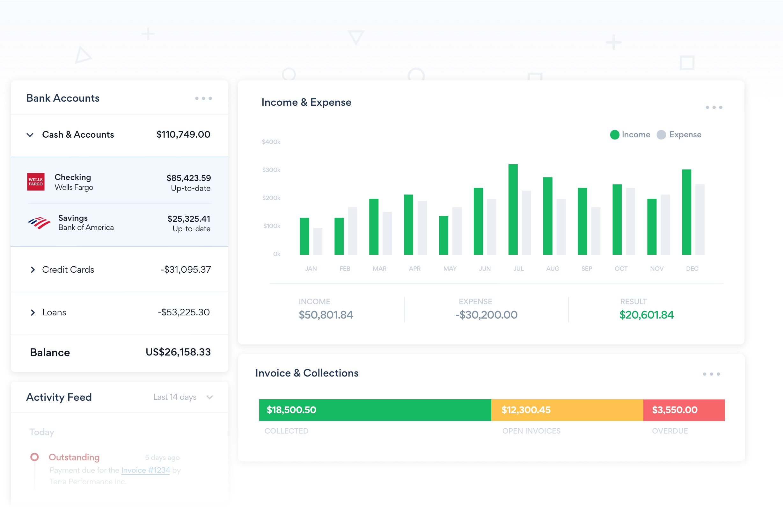783x532 pixels.
Task: Click the green Collected $18,500.50 segment
Action: pyautogui.click(x=375, y=410)
